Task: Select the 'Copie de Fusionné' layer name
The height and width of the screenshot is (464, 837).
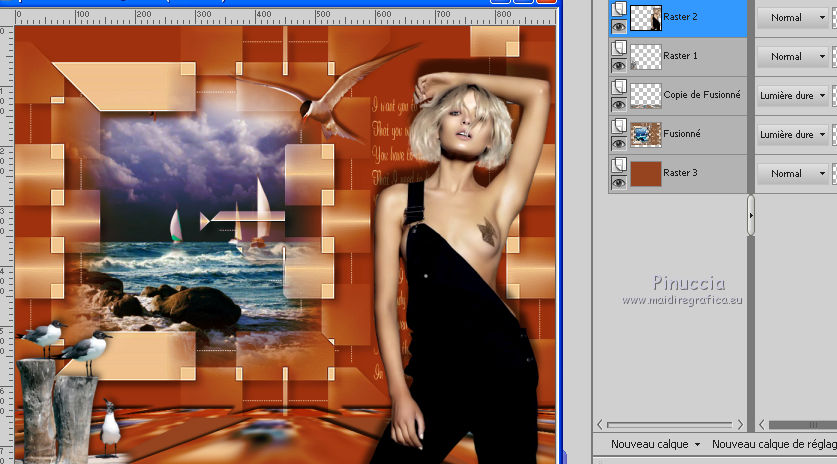Action: click(x=702, y=95)
